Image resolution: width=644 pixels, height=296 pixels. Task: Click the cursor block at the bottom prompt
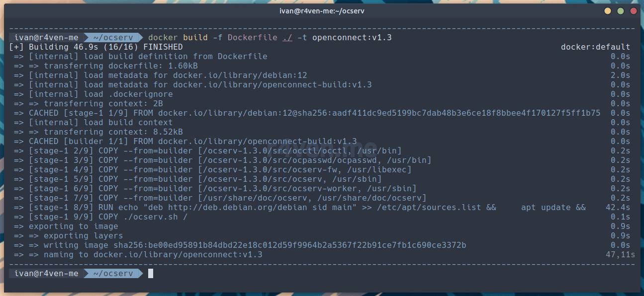[150, 273]
